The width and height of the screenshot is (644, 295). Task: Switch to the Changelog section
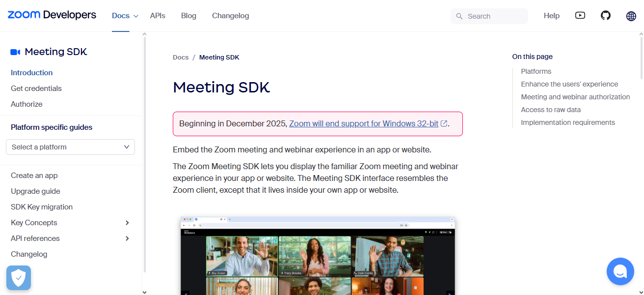click(230, 15)
